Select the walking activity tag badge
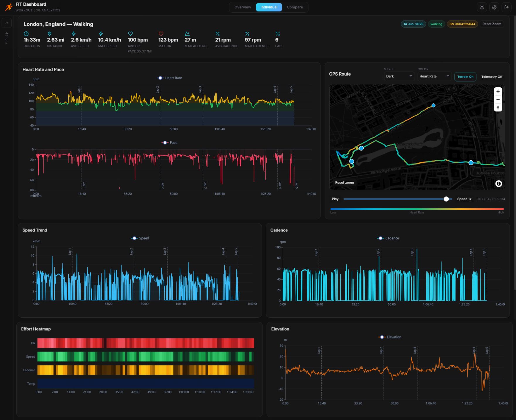This screenshot has width=516, height=420. click(436, 24)
